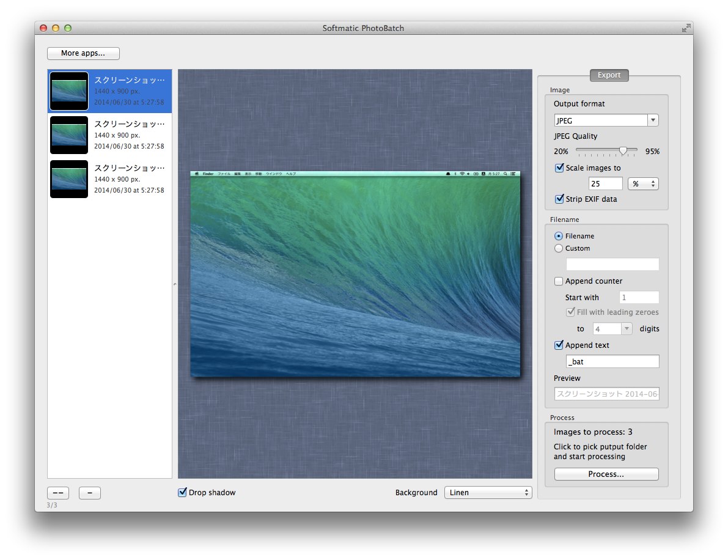Click the remove all (--) button

(58, 493)
